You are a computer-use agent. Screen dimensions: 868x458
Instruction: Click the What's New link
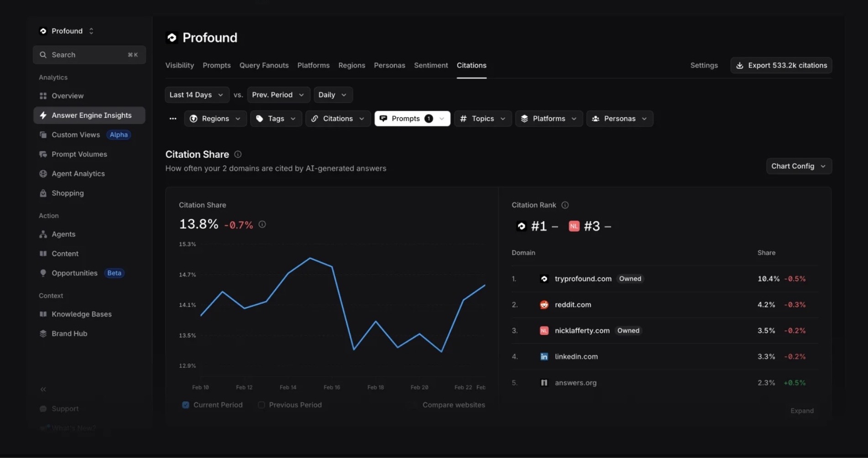(74, 428)
